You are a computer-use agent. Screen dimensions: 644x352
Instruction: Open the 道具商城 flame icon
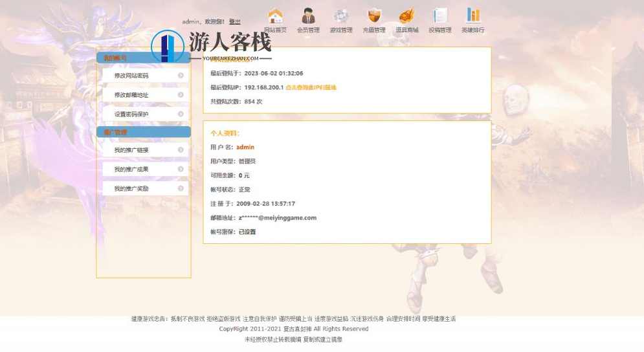tap(406, 16)
